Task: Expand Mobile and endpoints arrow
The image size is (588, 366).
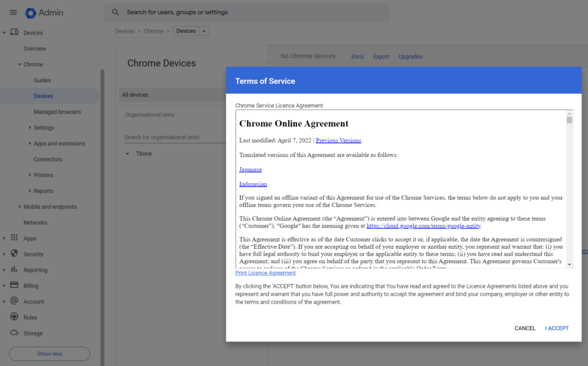Action: 20,206
